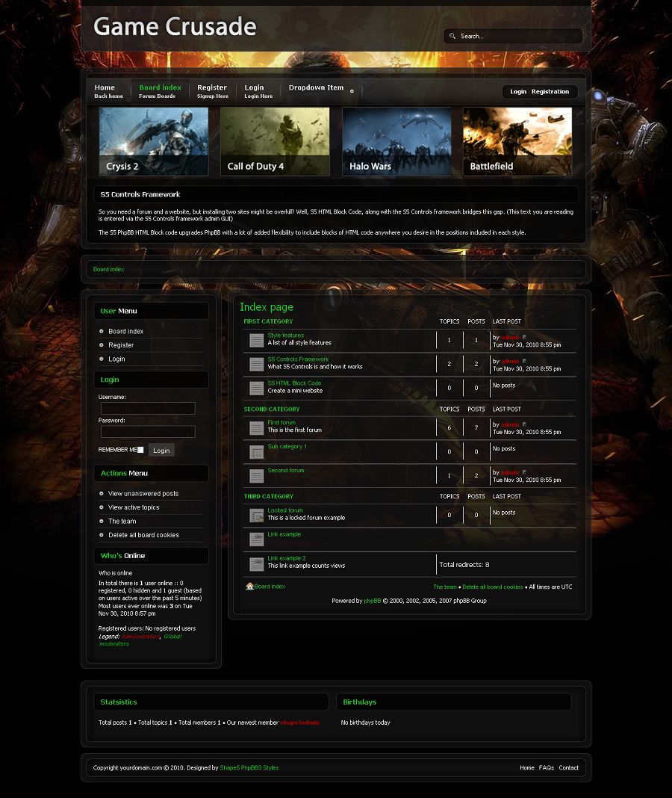Open the Link example link

[x=284, y=534]
